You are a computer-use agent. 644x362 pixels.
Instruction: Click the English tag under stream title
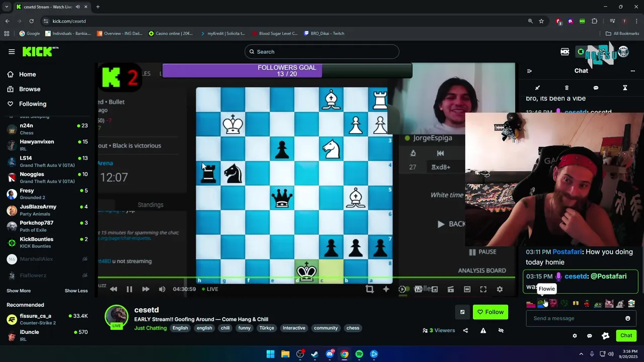pos(180,328)
